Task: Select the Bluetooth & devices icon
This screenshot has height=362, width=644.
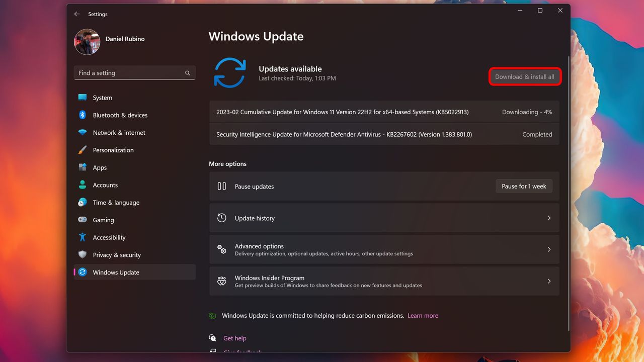Action: click(83, 115)
